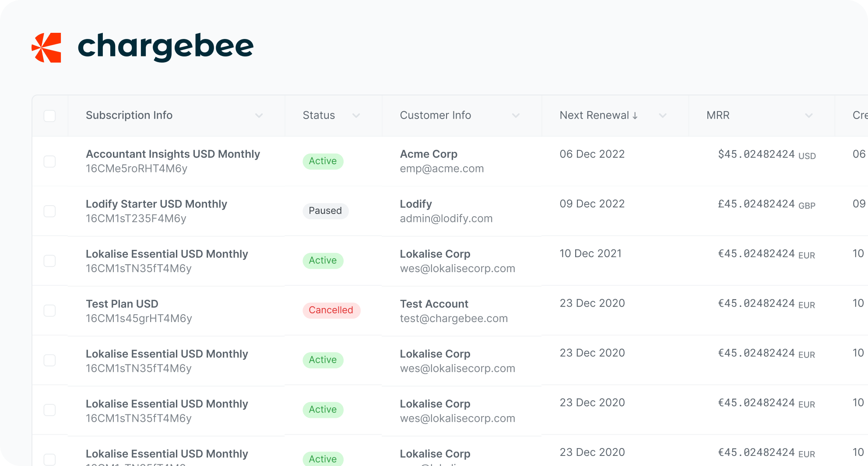Click the Cancelled status badge for Test Account

point(331,310)
